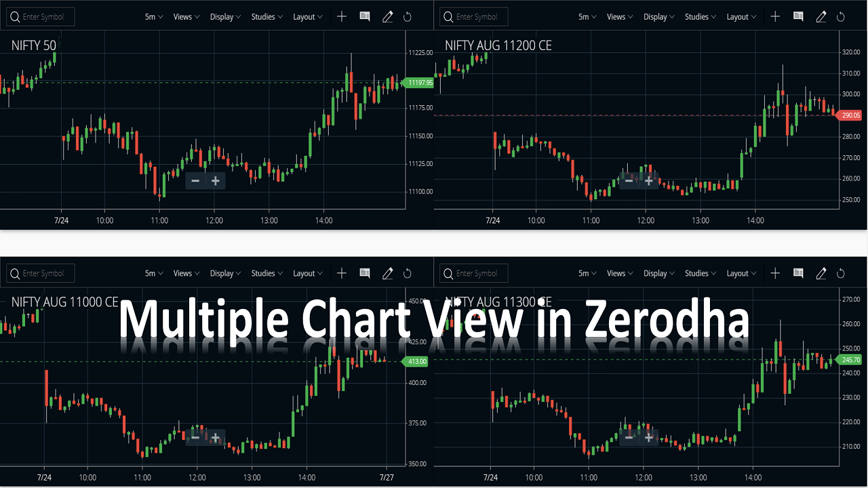Viewport: 868px width, 488px height.
Task: Open Studies dropdown in NIFTY AUG 11200 CE chart
Action: pos(701,17)
